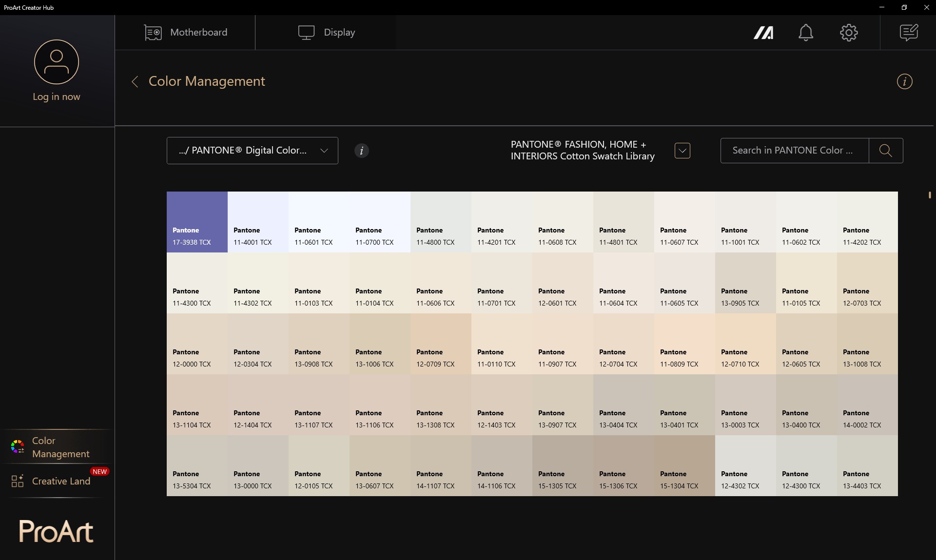This screenshot has height=560, width=936.
Task: Go back using the left chevron arrow
Action: 135,81
